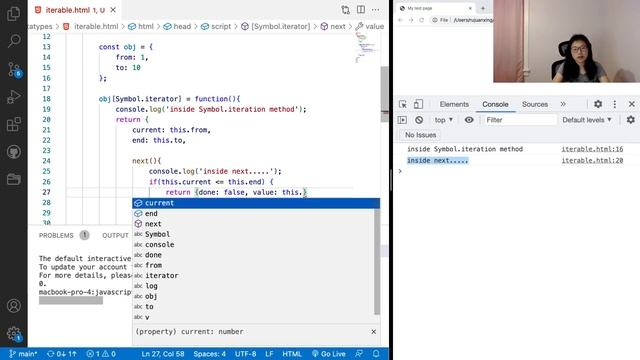Close the iterable.html editor tab
The height and width of the screenshot is (360, 640).
tap(113, 10)
